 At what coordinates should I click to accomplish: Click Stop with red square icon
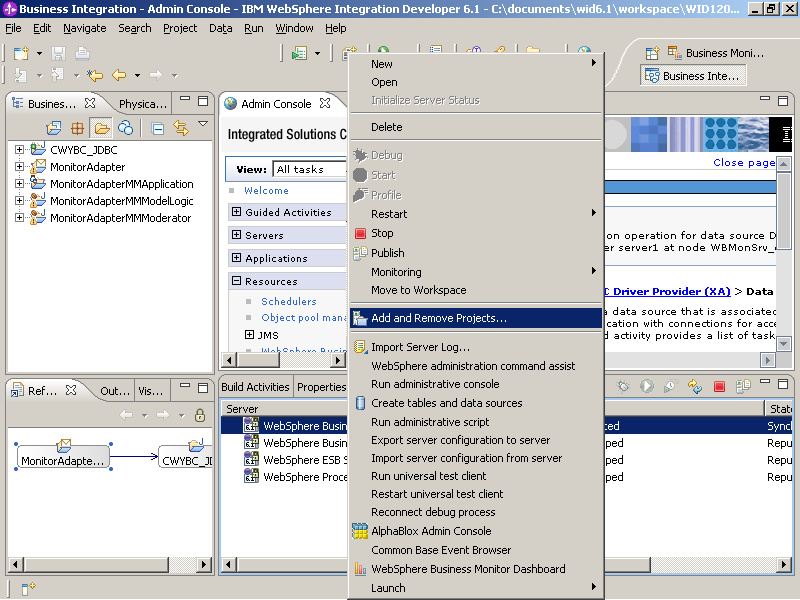(476, 233)
